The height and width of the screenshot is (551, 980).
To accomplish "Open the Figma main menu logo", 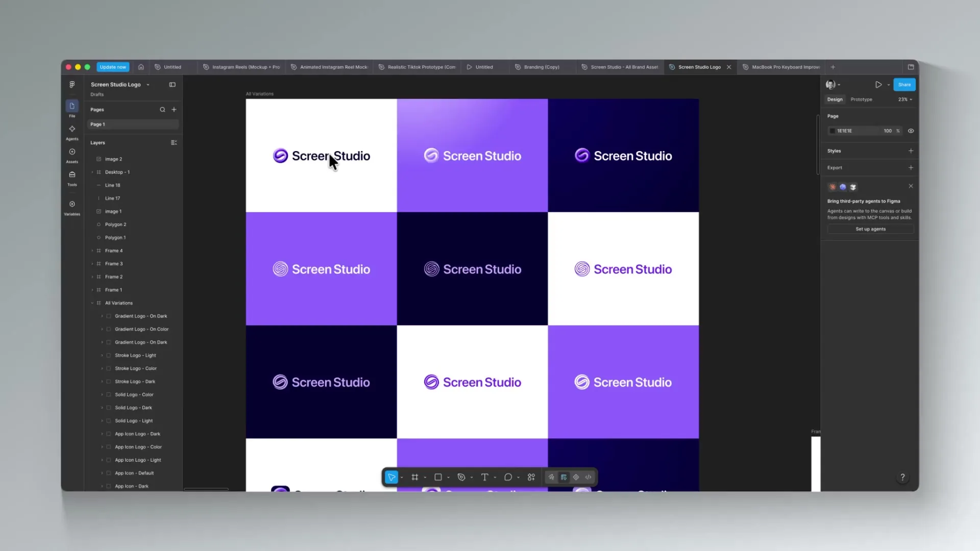I will click(72, 85).
